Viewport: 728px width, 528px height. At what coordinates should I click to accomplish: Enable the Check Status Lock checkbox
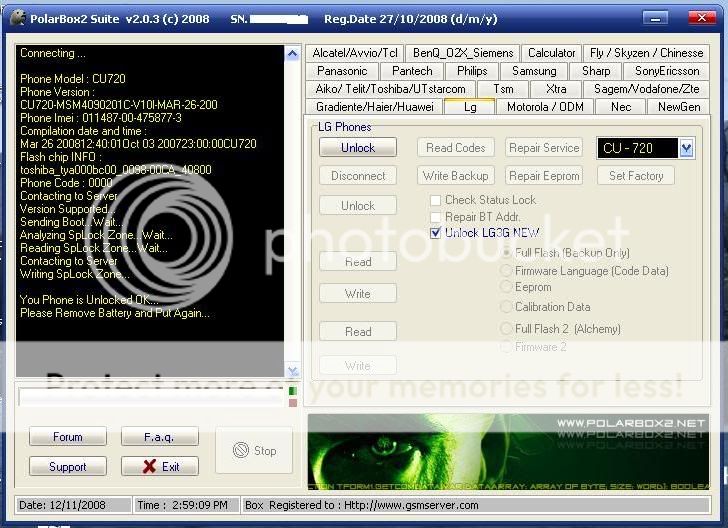(436, 200)
